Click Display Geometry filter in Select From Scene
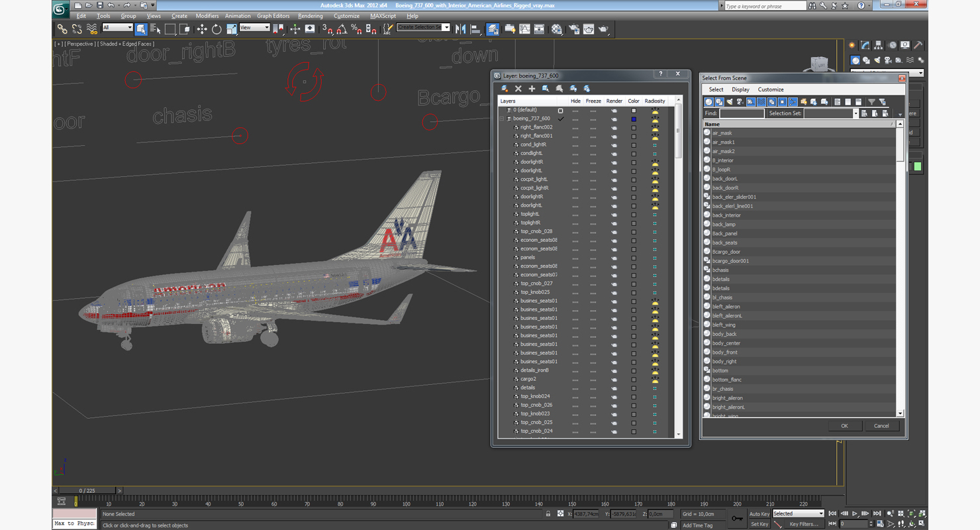 (709, 102)
